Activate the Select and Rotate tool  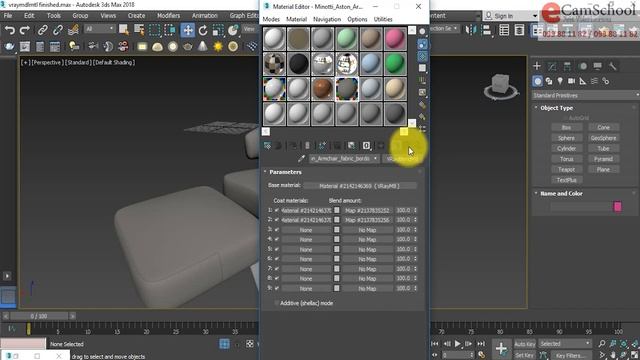tap(203, 30)
